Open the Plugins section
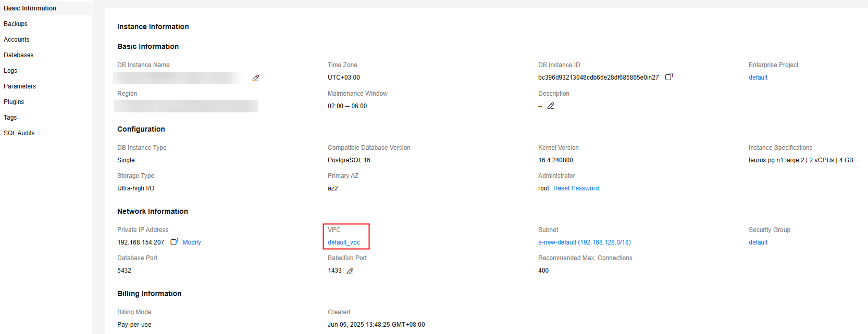868x334 pixels. tap(14, 102)
